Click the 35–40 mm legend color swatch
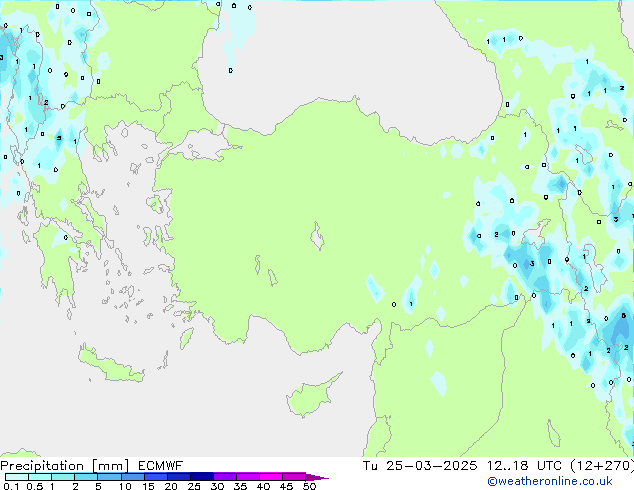This screenshot has height=490, width=634. point(247,477)
